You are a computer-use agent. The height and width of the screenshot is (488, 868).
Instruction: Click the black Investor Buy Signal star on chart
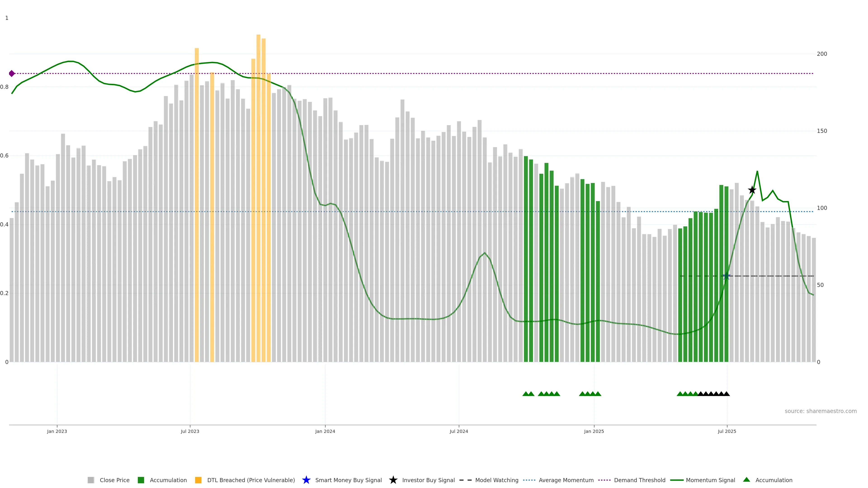pos(752,190)
